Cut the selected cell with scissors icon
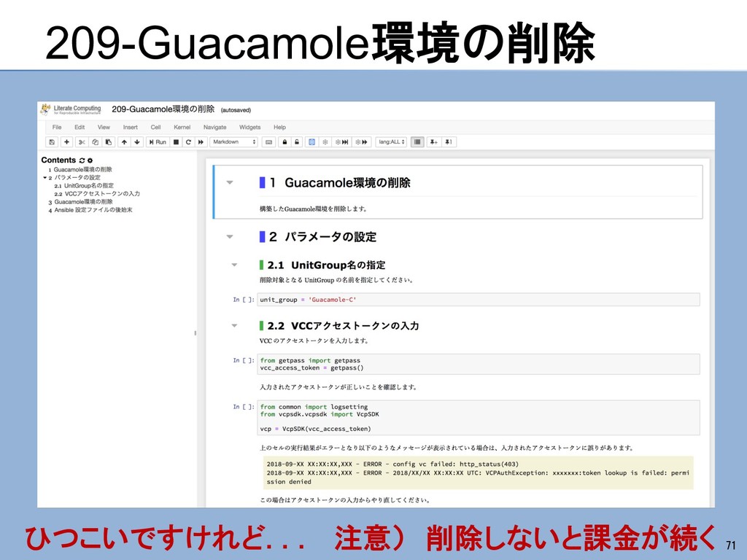This screenshot has width=747, height=560. pos(82,142)
